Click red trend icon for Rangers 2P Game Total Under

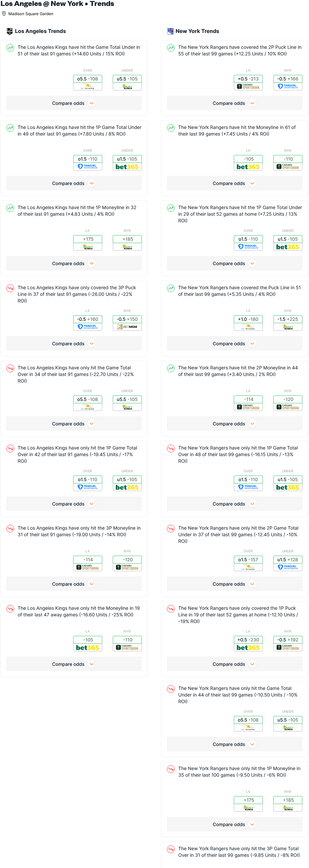(x=171, y=528)
